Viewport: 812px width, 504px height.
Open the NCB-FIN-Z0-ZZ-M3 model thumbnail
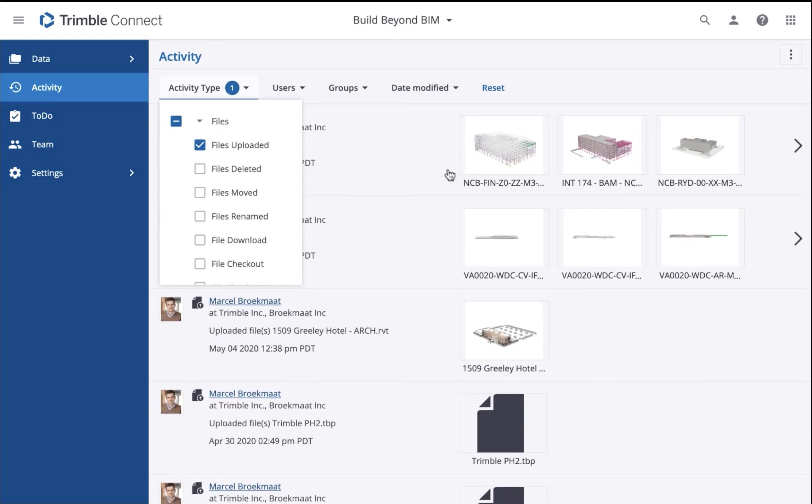point(504,145)
